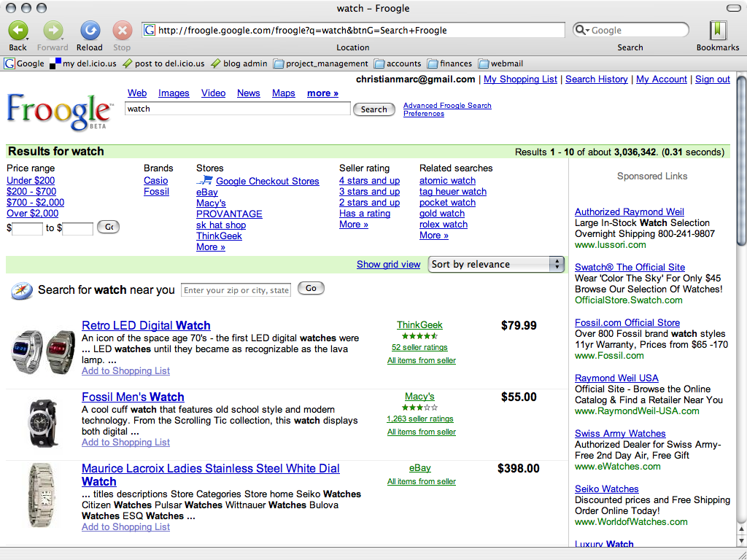Toggle to Show grid view

388,264
